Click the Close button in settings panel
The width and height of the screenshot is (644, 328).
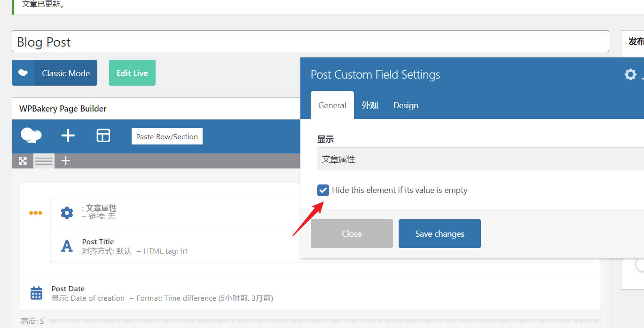pyautogui.click(x=352, y=233)
